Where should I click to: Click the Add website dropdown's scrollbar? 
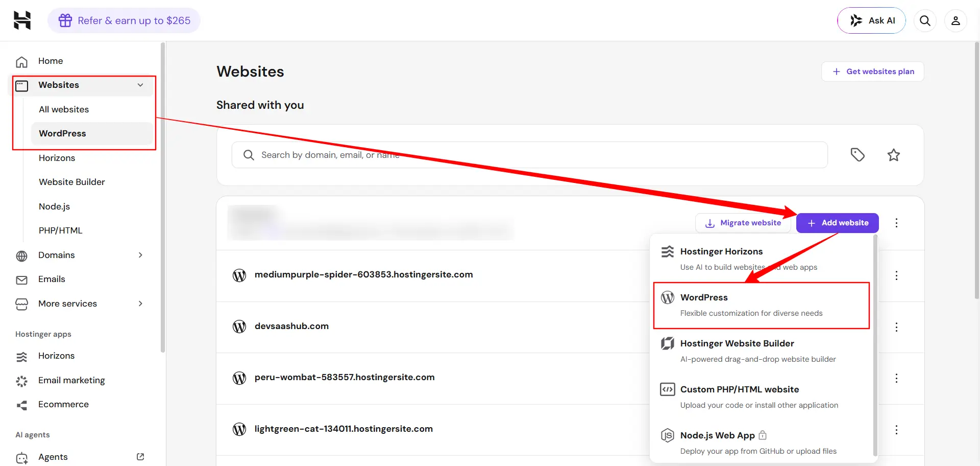coord(875,345)
